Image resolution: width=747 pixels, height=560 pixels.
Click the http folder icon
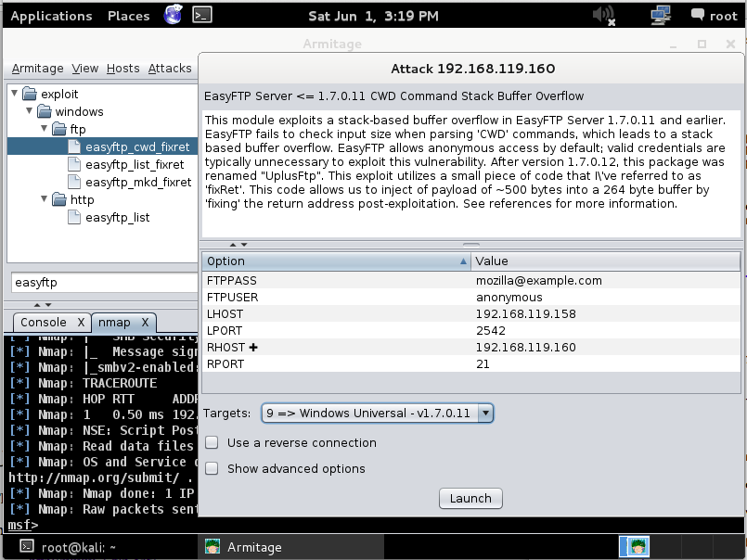59,199
